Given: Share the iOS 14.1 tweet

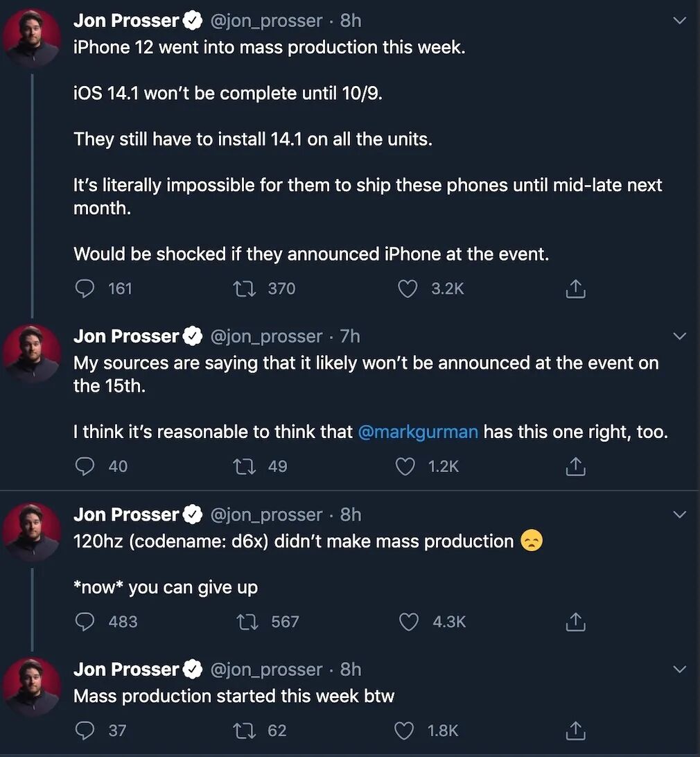Looking at the screenshot, I should [575, 289].
